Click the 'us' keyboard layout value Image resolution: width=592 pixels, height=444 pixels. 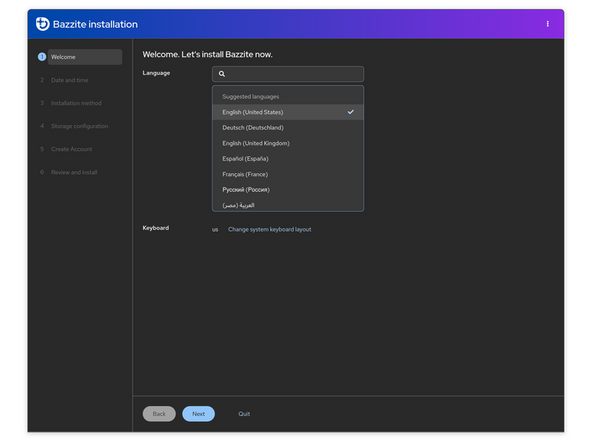(x=215, y=230)
